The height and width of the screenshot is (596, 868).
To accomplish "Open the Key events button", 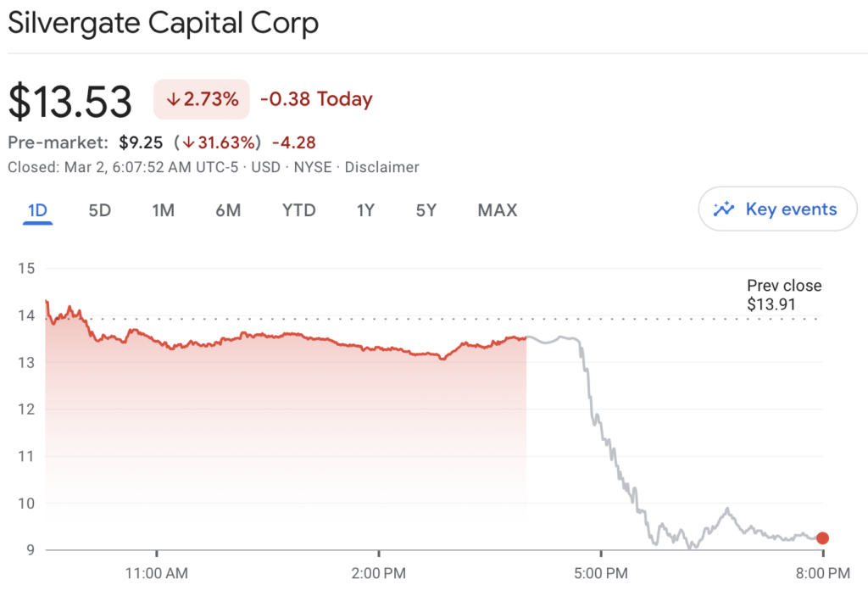I will (x=778, y=209).
